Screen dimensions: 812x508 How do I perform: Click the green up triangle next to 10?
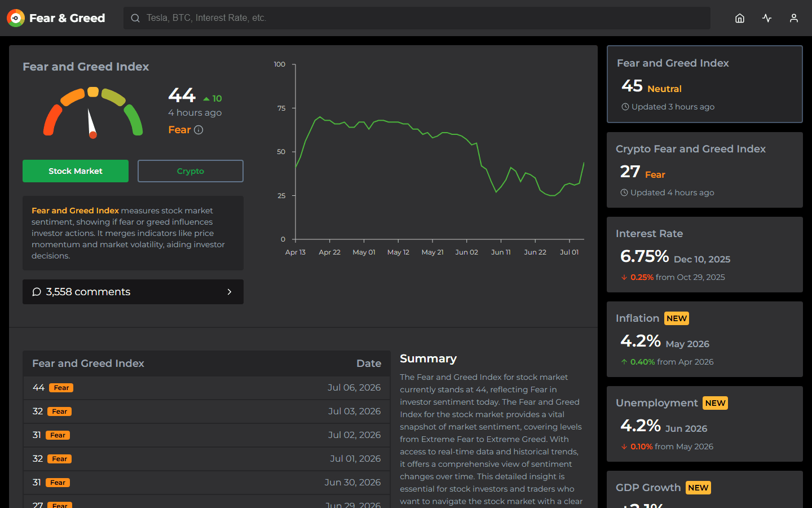(x=206, y=99)
